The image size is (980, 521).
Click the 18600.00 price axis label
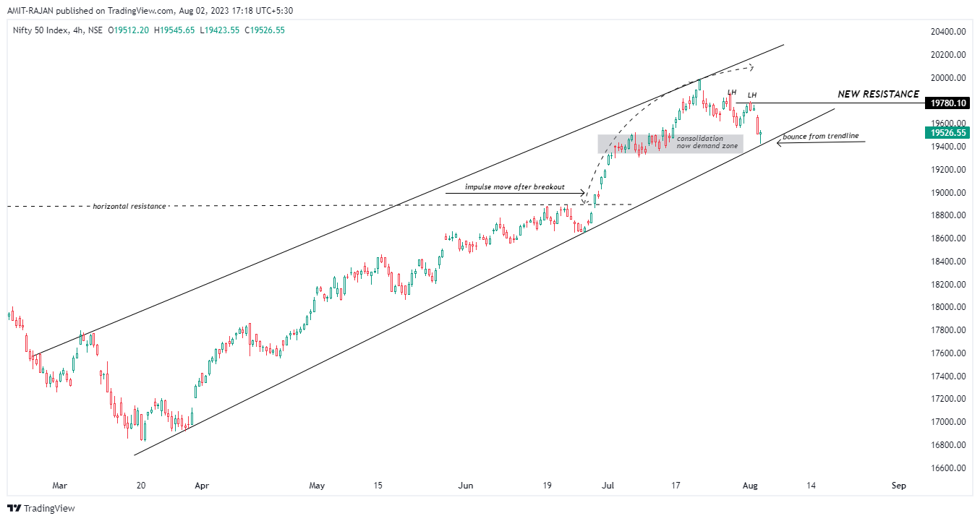tap(949, 238)
